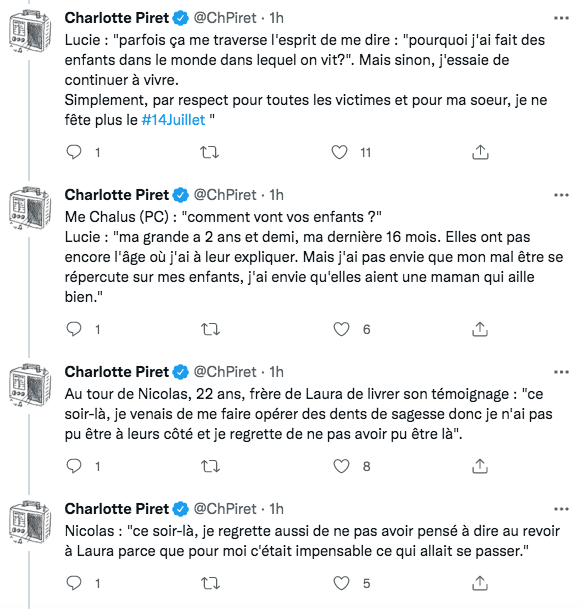Like the Nicolas tweet with 8 likes
The image size is (583, 609).
(341, 466)
